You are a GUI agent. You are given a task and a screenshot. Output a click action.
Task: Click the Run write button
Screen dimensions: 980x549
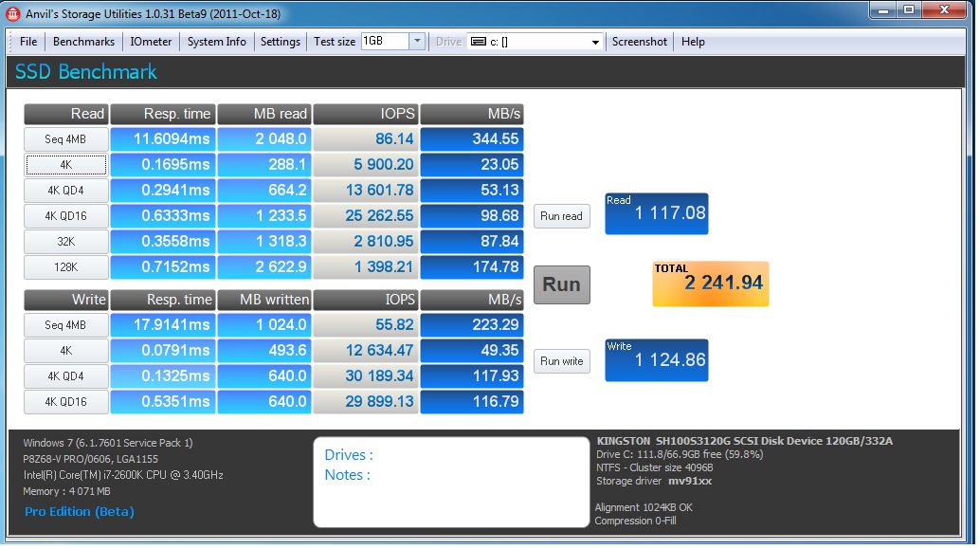[x=562, y=362]
